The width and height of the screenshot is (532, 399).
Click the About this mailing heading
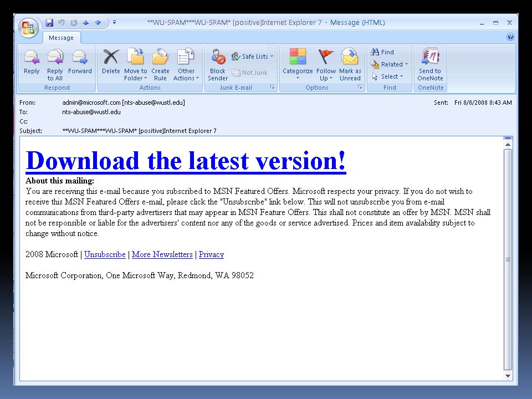coord(60,181)
